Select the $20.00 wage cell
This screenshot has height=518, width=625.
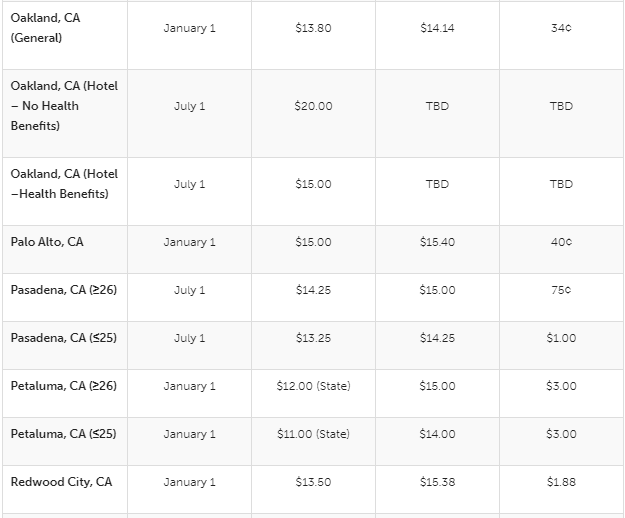[x=313, y=106]
